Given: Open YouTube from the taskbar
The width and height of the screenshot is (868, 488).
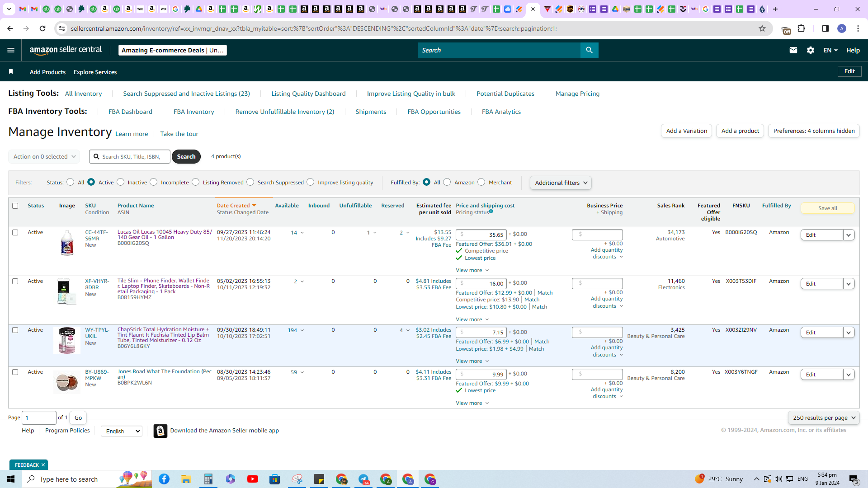Looking at the screenshot, I should point(253,479).
